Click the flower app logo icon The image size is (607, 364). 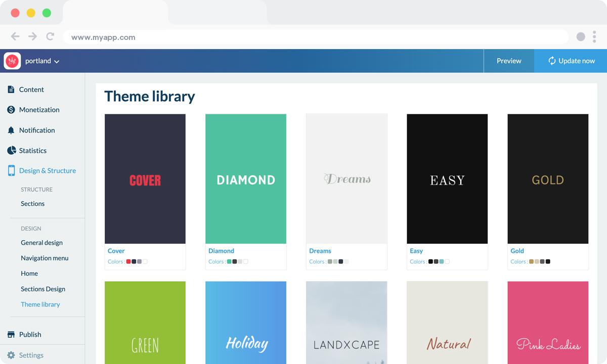tap(13, 61)
